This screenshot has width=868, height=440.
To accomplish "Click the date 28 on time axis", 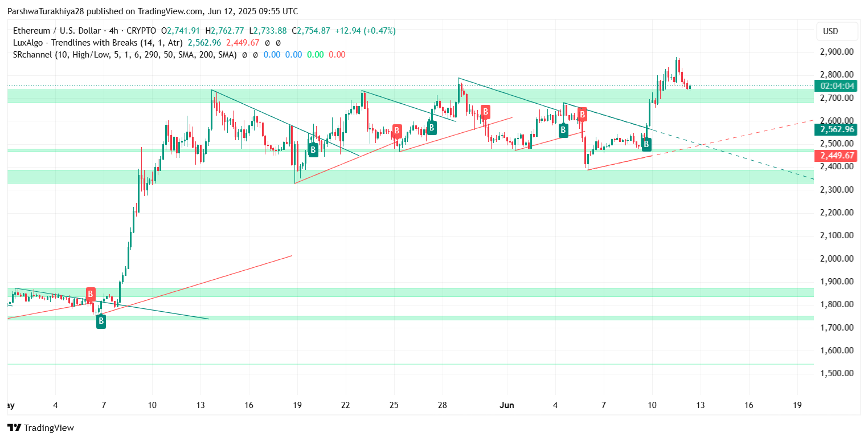I will coord(442,405).
